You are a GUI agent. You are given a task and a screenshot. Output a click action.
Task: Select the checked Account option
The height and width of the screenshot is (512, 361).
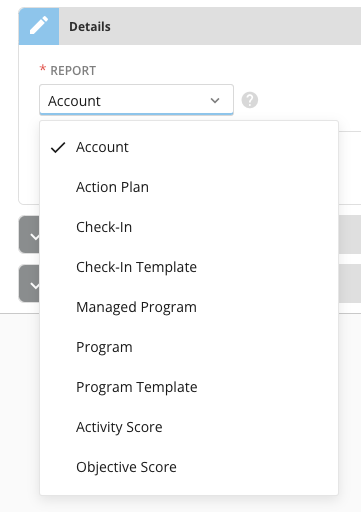[189, 147]
